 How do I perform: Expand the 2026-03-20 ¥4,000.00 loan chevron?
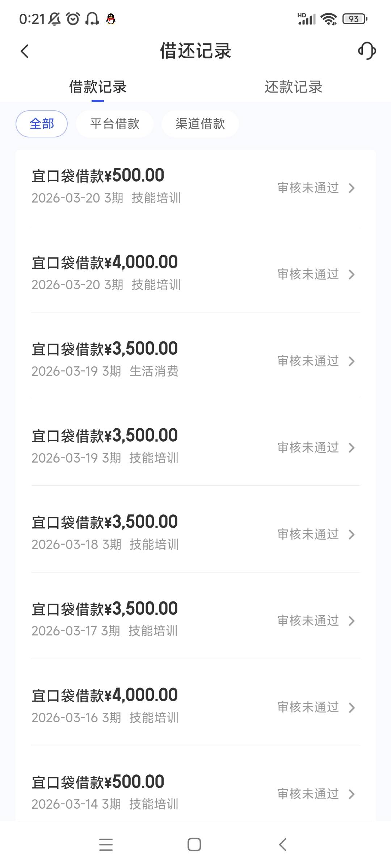(x=351, y=275)
